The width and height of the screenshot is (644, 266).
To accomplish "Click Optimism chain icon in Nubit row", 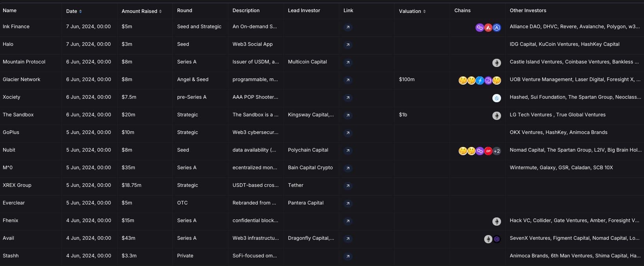I will (488, 151).
